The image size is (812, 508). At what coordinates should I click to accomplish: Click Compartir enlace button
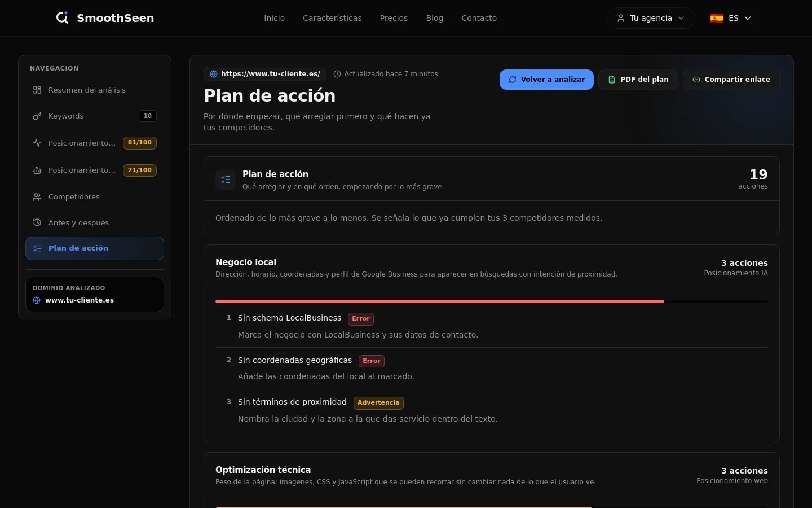(x=731, y=80)
